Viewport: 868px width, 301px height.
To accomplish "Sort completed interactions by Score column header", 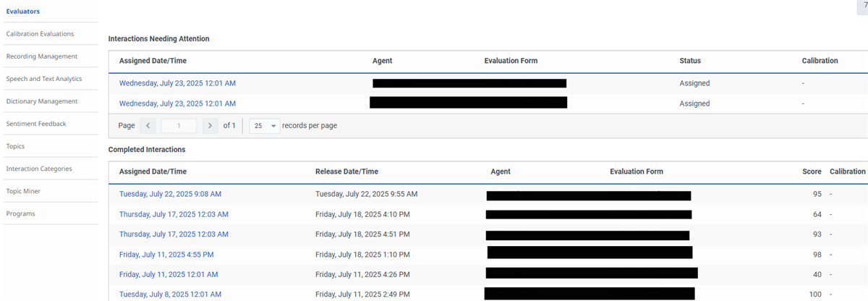I will click(x=812, y=171).
